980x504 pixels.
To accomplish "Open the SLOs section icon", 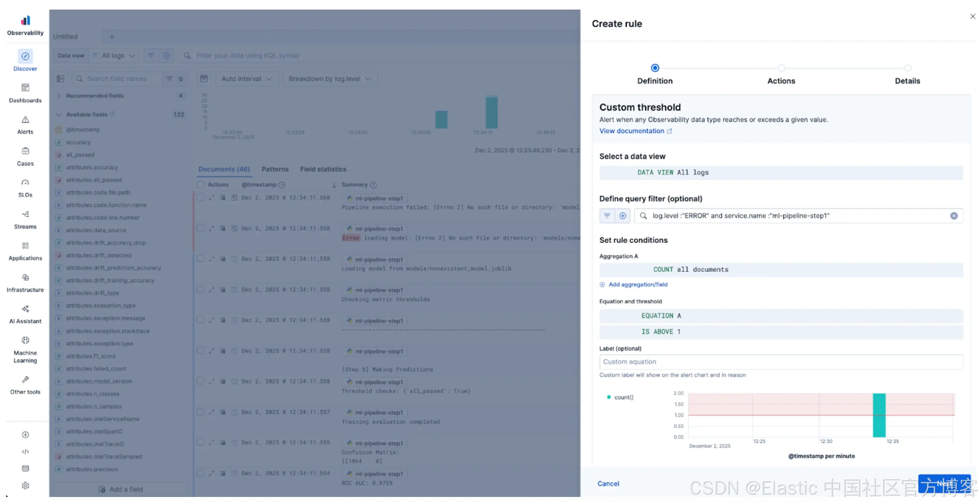I will [25, 182].
